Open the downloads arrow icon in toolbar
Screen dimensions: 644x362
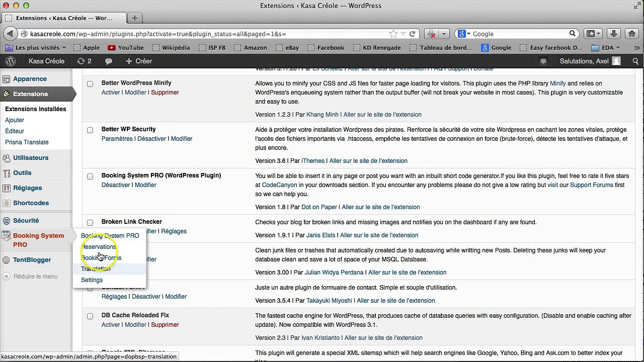[x=613, y=34]
